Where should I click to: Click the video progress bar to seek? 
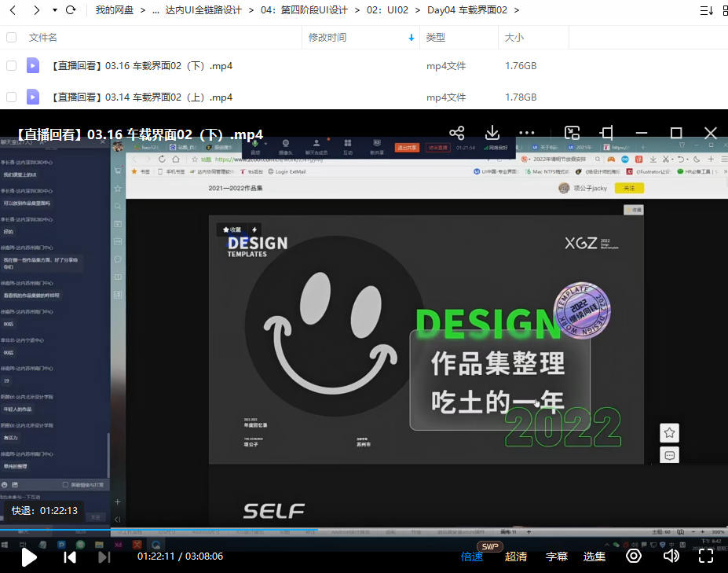click(471, 530)
